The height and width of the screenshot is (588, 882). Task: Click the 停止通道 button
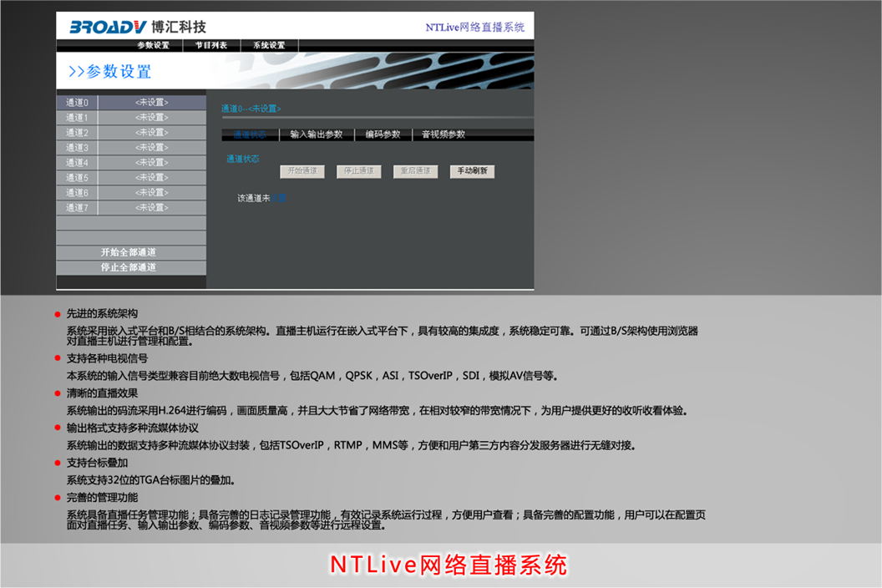click(x=359, y=171)
